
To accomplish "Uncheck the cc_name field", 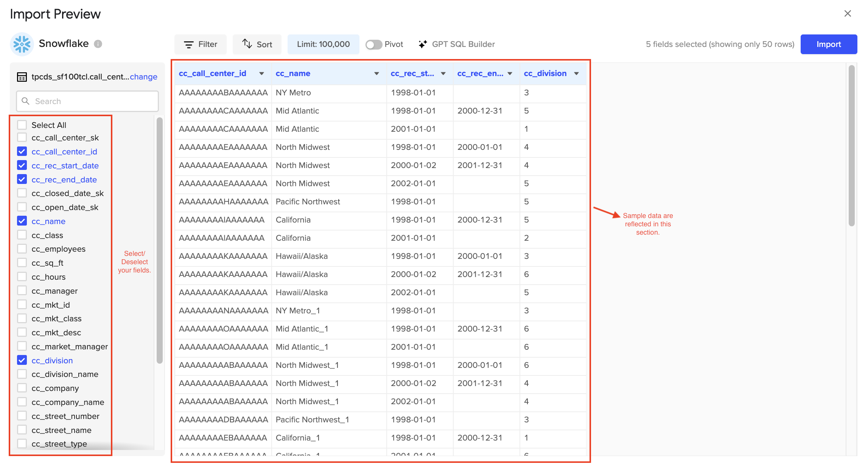I will tap(22, 221).
